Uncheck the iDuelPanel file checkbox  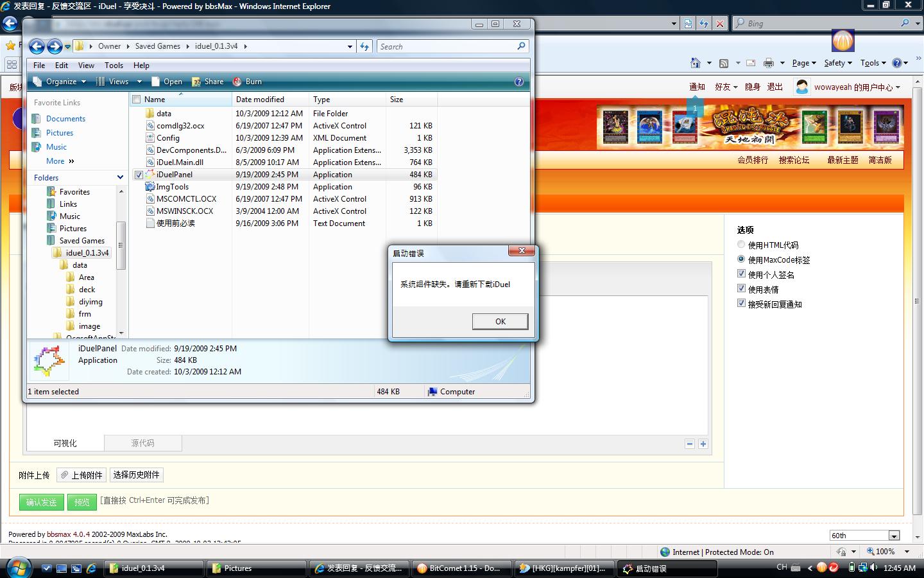point(139,175)
